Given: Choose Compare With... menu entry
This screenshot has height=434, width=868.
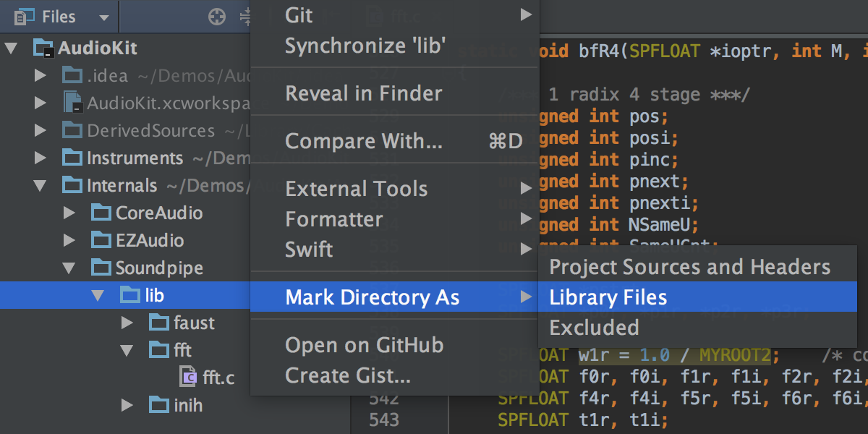Looking at the screenshot, I should tap(394, 141).
